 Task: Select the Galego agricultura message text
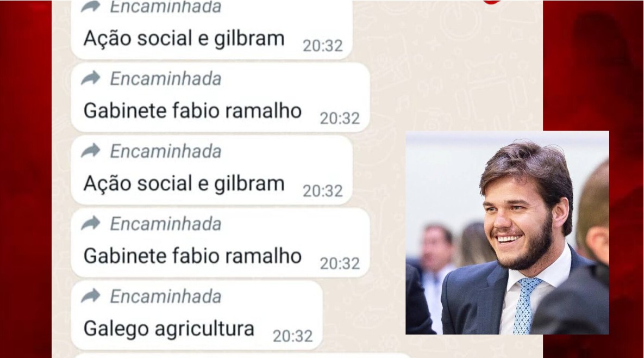coord(169,329)
